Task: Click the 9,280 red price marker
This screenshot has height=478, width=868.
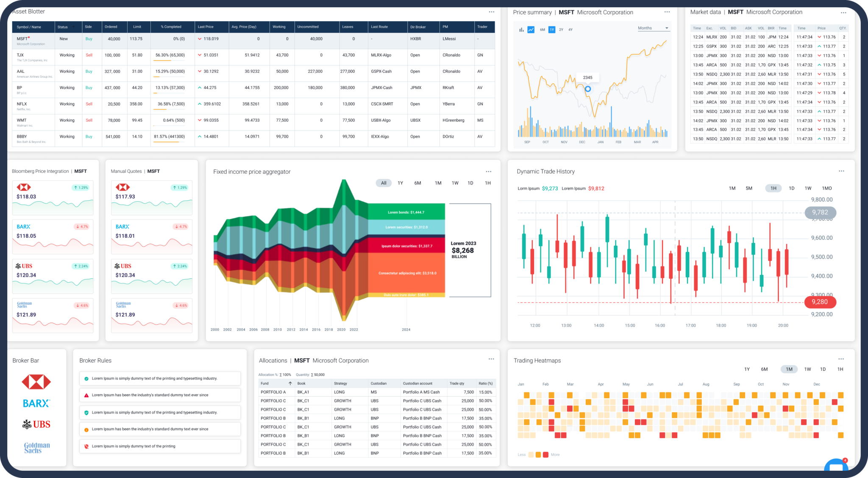Action: click(x=820, y=302)
